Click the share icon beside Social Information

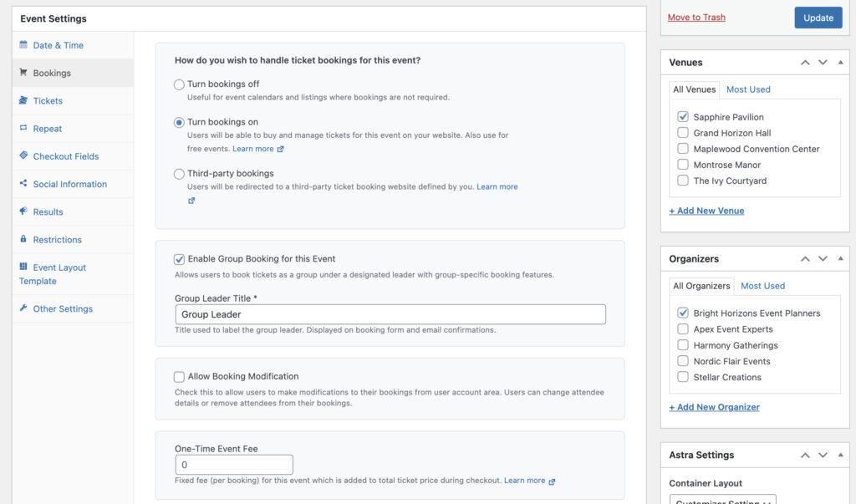(x=23, y=184)
